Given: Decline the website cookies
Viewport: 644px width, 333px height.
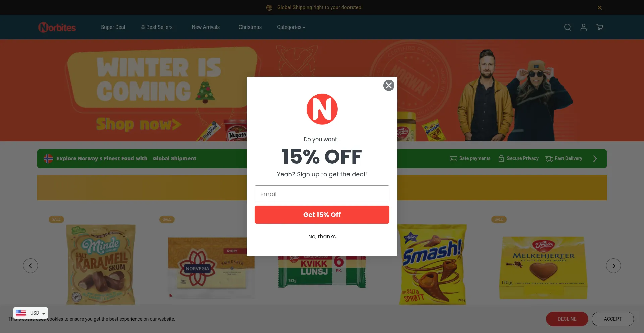Looking at the screenshot, I should pyautogui.click(x=567, y=319).
